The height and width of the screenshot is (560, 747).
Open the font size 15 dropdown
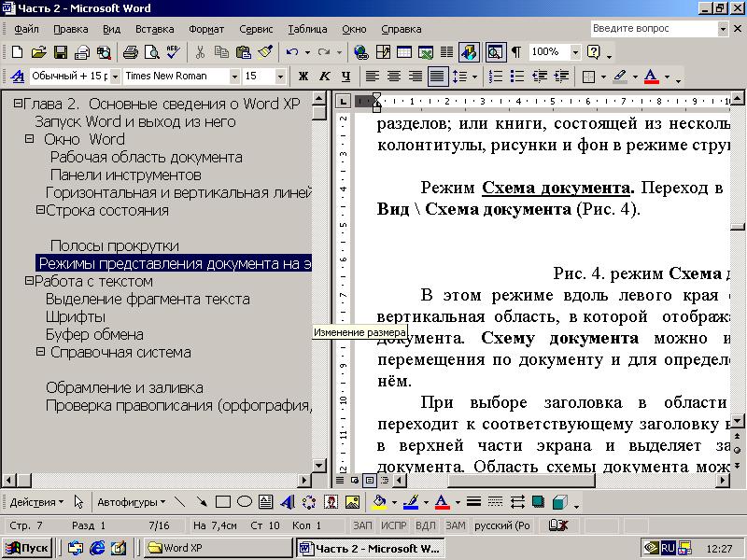(280, 77)
